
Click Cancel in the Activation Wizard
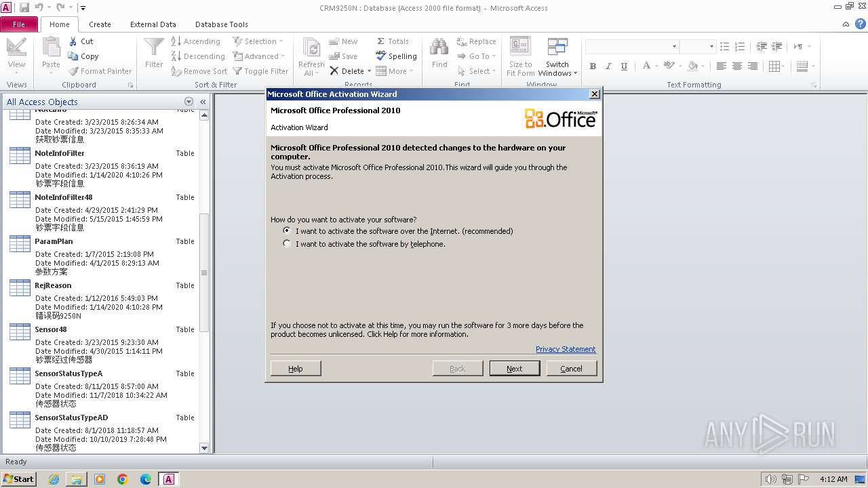click(571, 369)
